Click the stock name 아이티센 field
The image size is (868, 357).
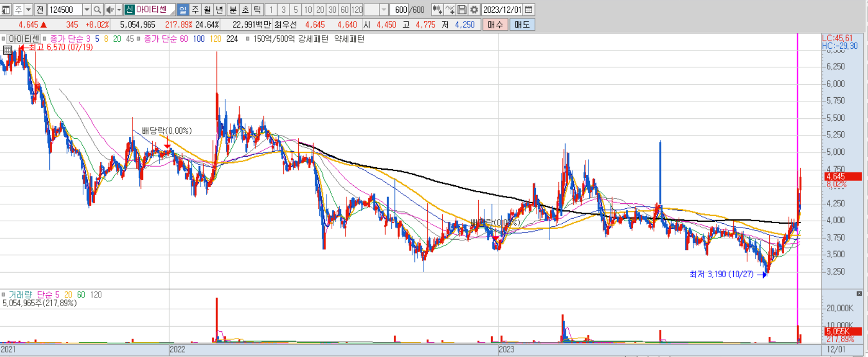[155, 9]
